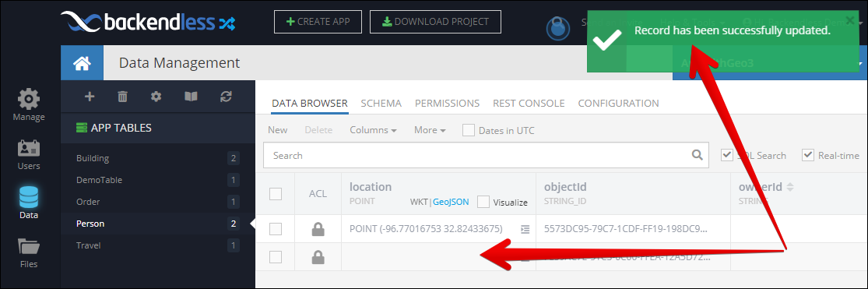868x289 pixels.
Task: Click the DOWNLOAD PROJECT button
Action: [435, 22]
